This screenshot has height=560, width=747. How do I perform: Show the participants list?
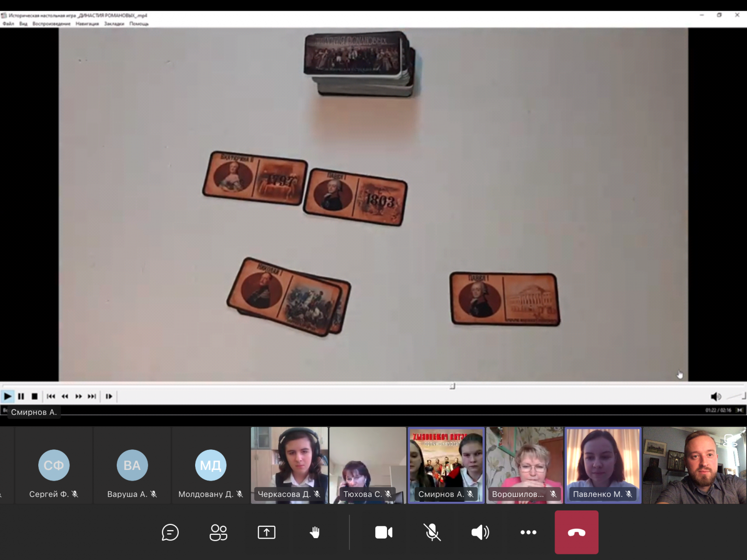coord(218,532)
